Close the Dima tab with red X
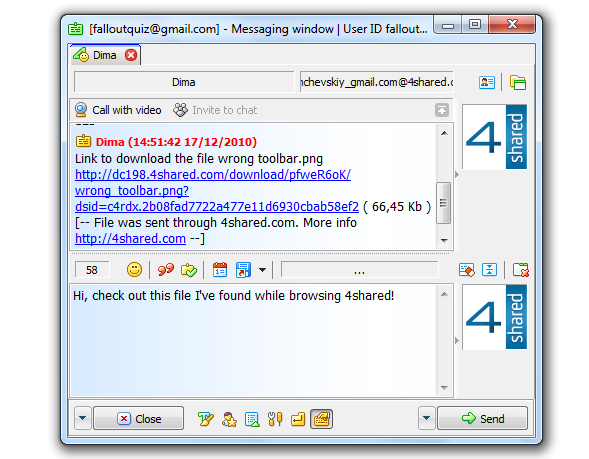The height and width of the screenshot is (459, 589). 131,55
